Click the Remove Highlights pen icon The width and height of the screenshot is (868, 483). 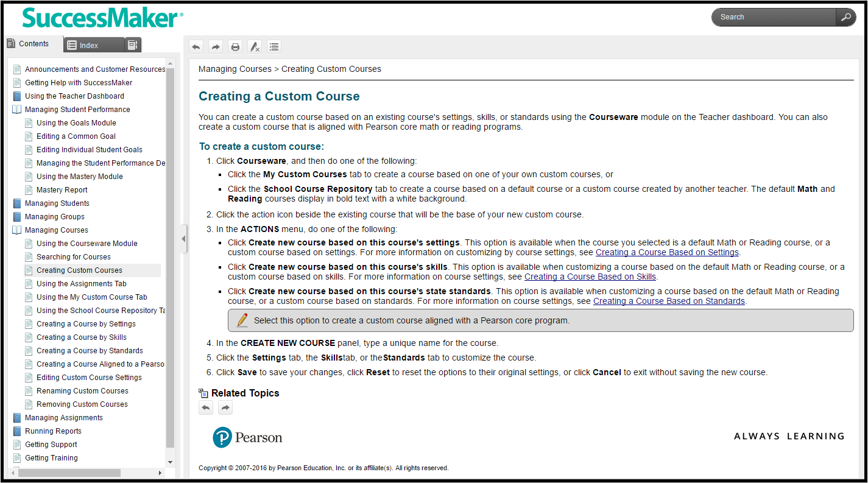click(x=255, y=46)
